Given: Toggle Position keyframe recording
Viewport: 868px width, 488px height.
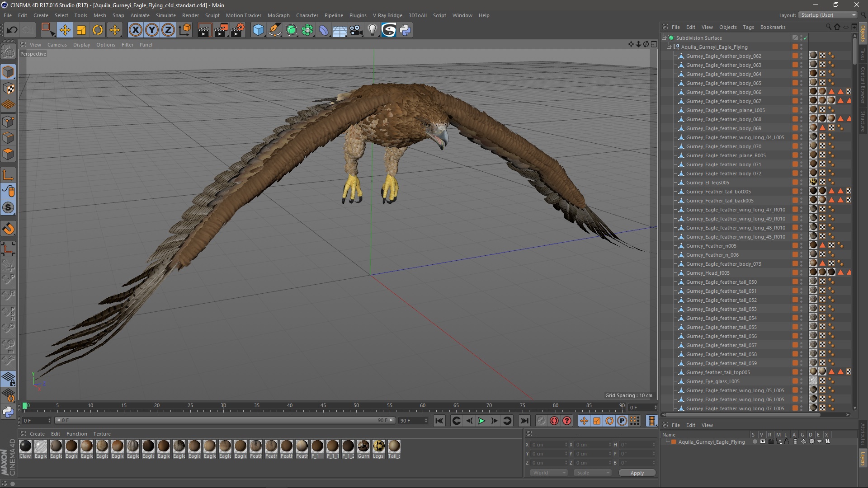Looking at the screenshot, I should coord(584,421).
